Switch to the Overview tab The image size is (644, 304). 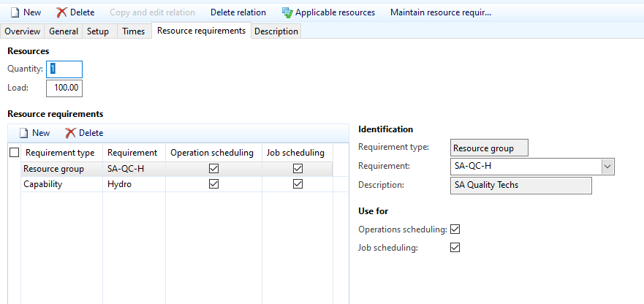click(23, 31)
